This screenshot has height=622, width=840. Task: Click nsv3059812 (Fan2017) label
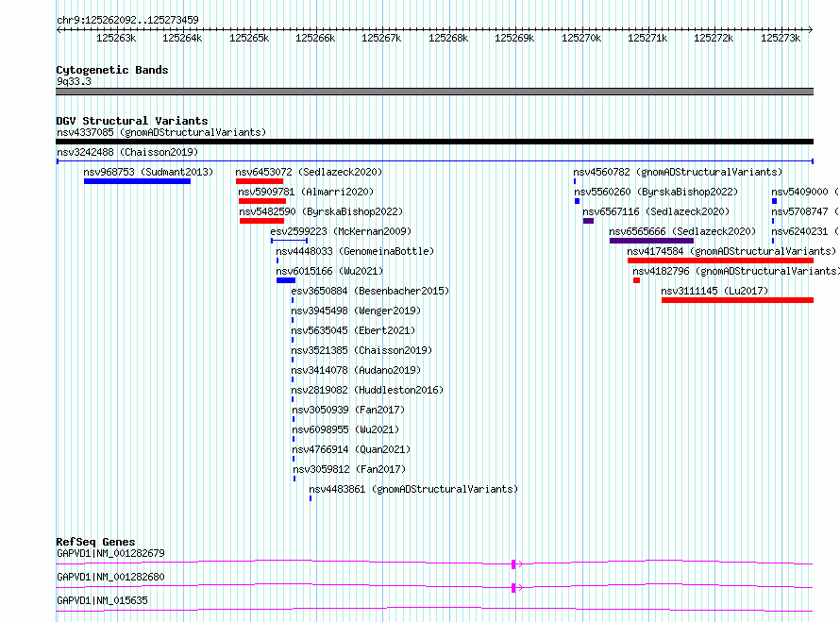click(349, 469)
